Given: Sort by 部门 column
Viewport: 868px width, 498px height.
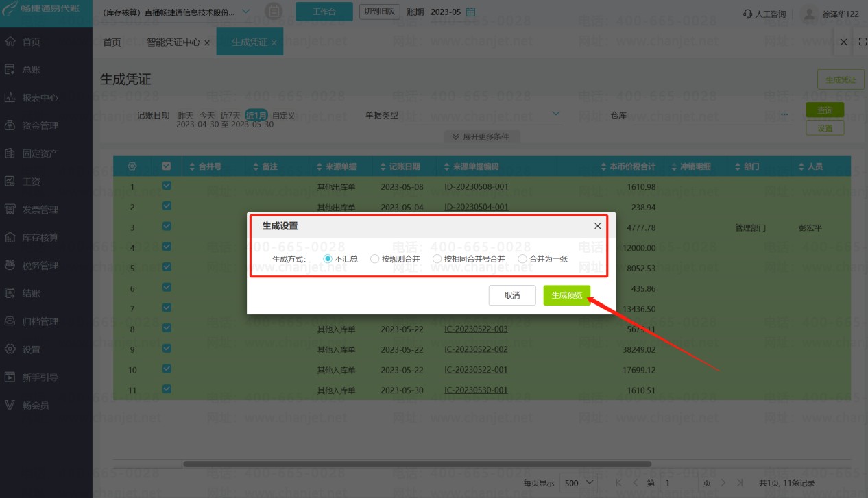Looking at the screenshot, I should coord(738,166).
